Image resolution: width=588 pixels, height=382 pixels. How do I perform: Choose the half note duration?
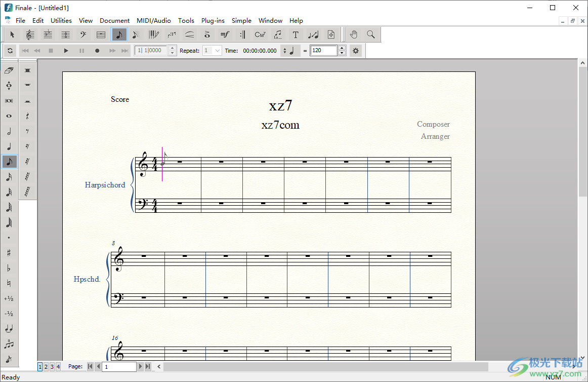[x=9, y=131]
